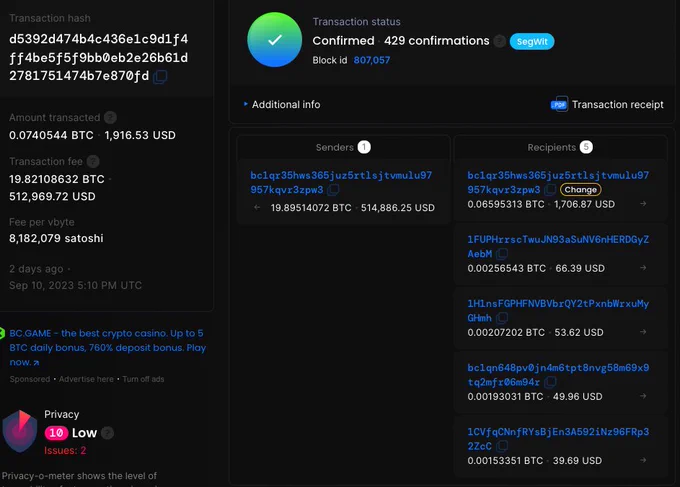The image size is (680, 487).
Task: Click the SegWit badge
Action: [x=532, y=42]
